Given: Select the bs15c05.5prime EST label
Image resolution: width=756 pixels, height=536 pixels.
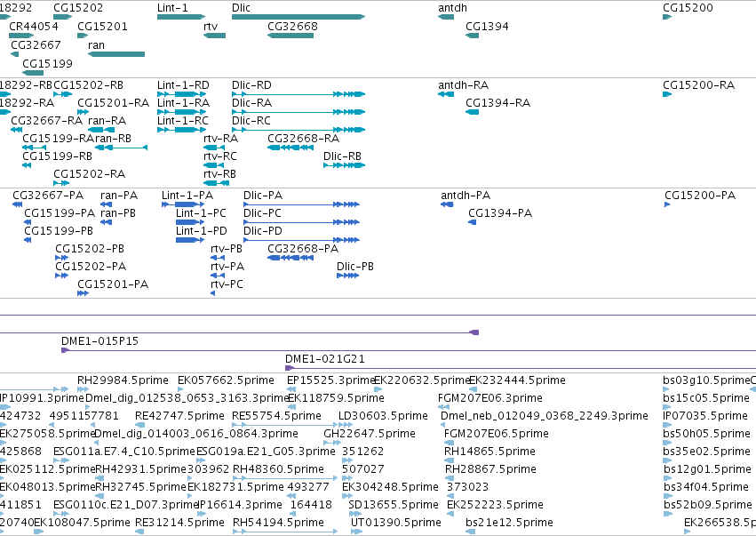Looking at the screenshot, I should tap(706, 398).
